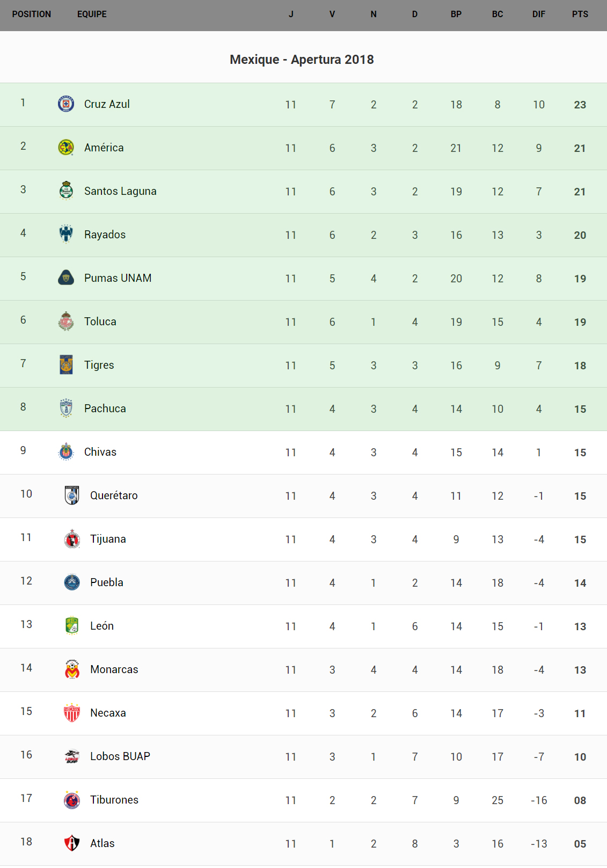
Task: Select the Santos Laguna crest icon
Action: 66,191
